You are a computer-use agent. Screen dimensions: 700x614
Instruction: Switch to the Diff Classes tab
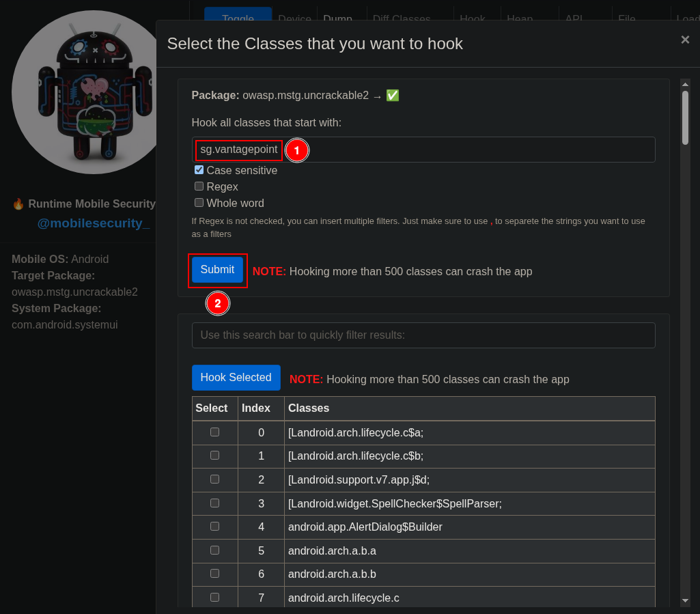pyautogui.click(x=402, y=19)
